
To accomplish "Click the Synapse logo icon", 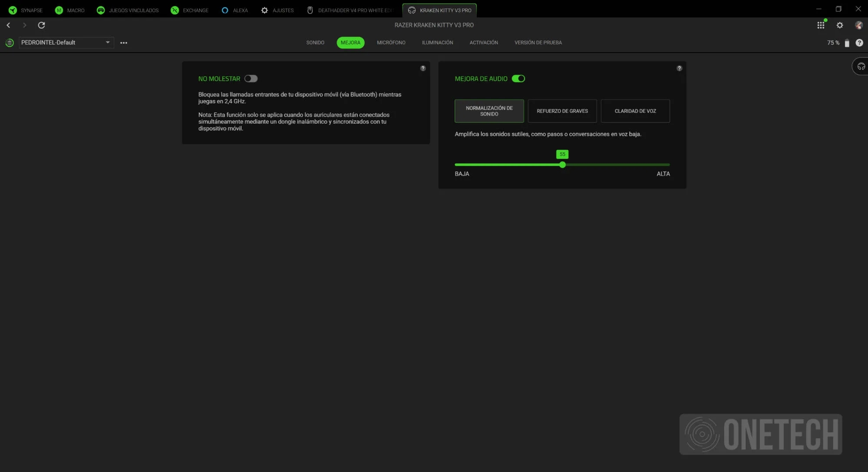I will (x=13, y=10).
